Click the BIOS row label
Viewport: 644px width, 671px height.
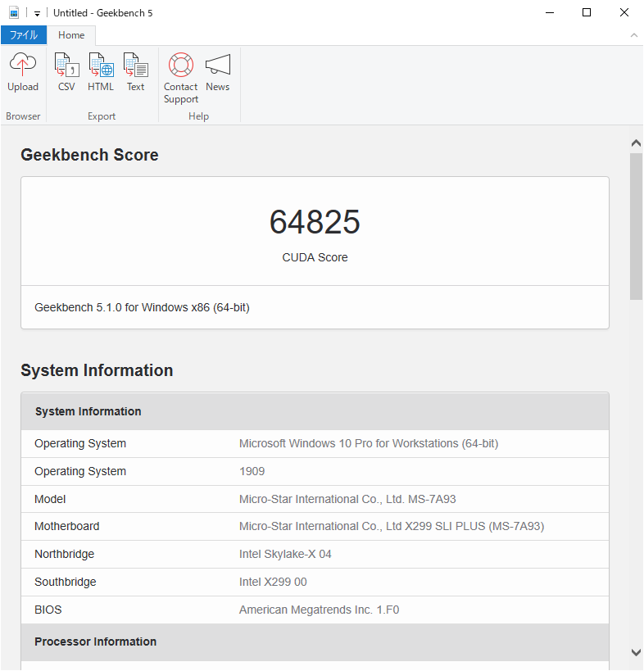pos(48,610)
